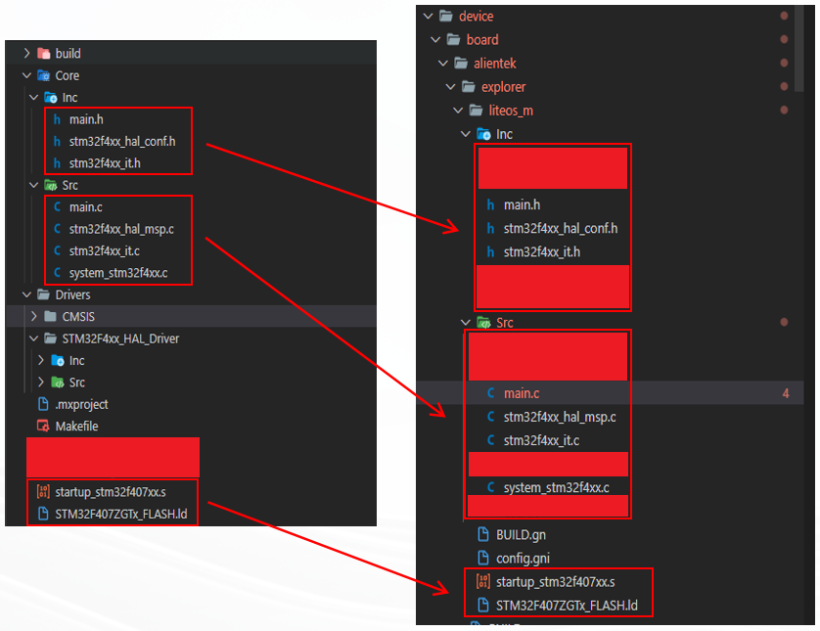
Task: Open stm32f4xx_it.h under liteos_m Inc
Action: tap(541, 252)
